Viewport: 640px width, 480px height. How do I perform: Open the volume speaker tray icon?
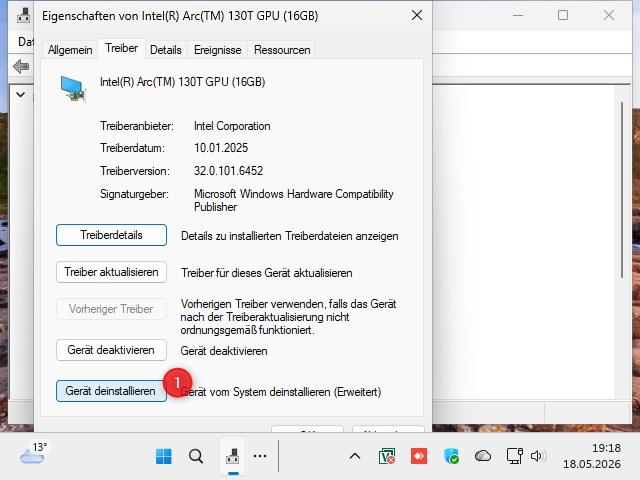[538, 456]
